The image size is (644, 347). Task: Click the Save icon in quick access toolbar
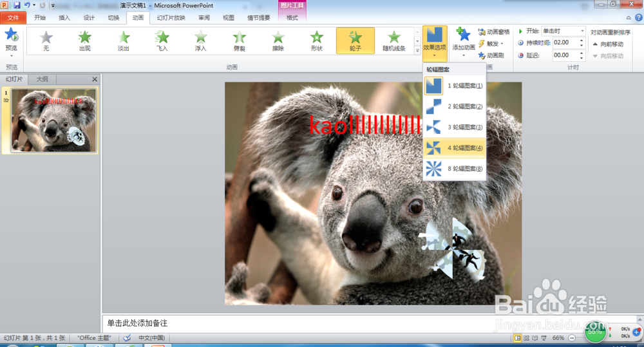17,5
